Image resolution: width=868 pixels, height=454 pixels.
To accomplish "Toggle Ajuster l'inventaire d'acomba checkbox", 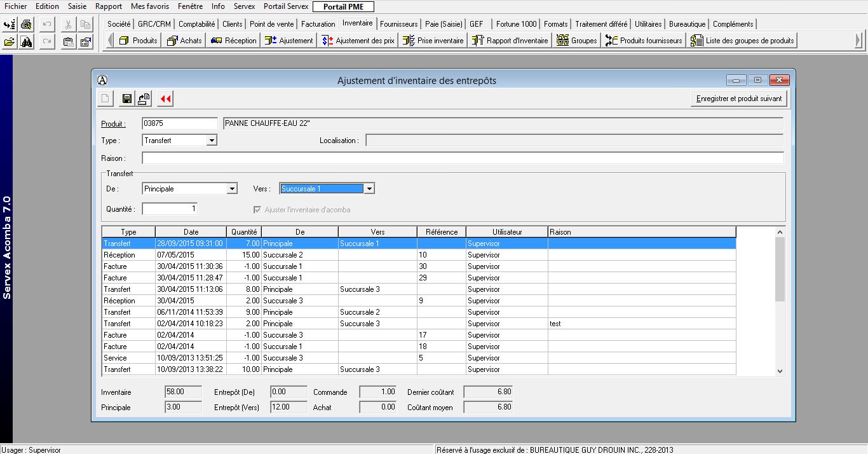I will tap(257, 210).
